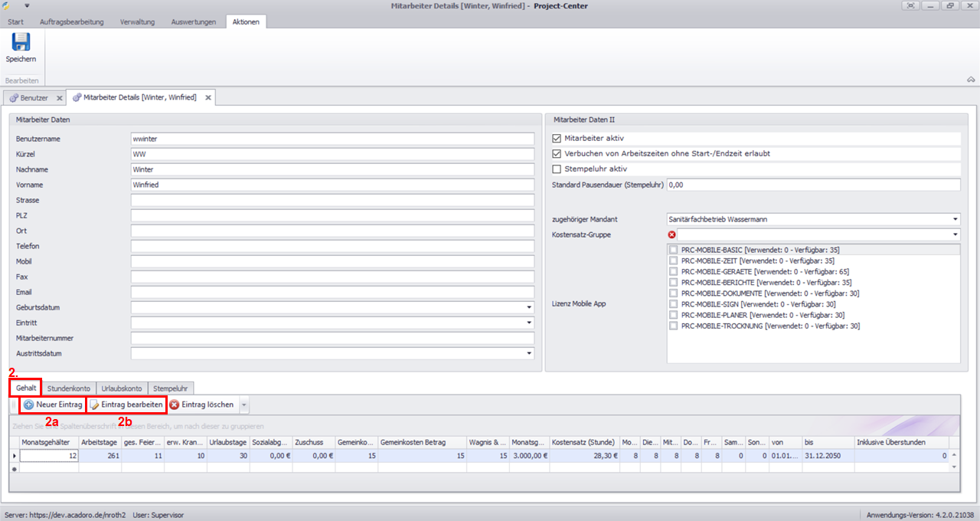Open the Verwaltung ribbon tab
This screenshot has width=980, height=521.
[x=137, y=21]
